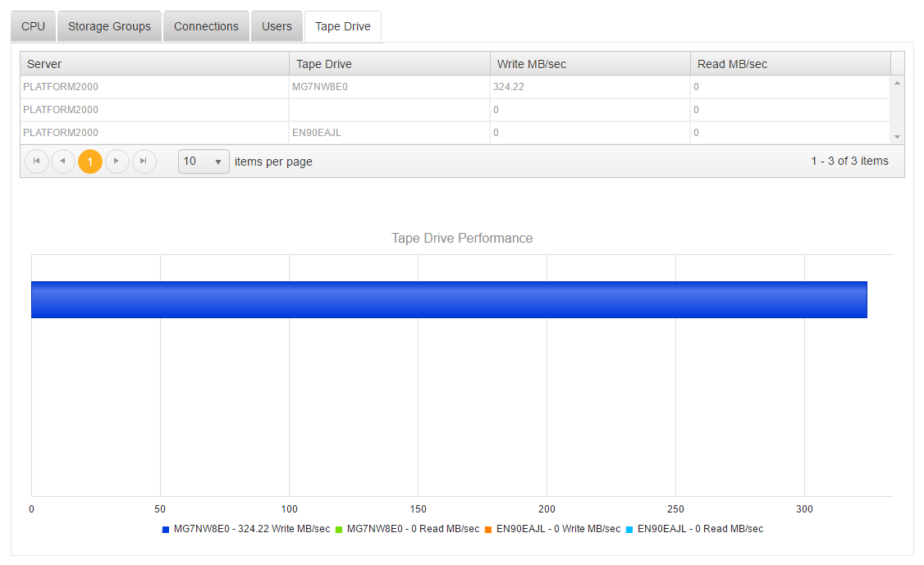The height and width of the screenshot is (565, 924).
Task: Toggle blue MG7NW8E0 Write MB/sec legend swatch
Action: 166,530
